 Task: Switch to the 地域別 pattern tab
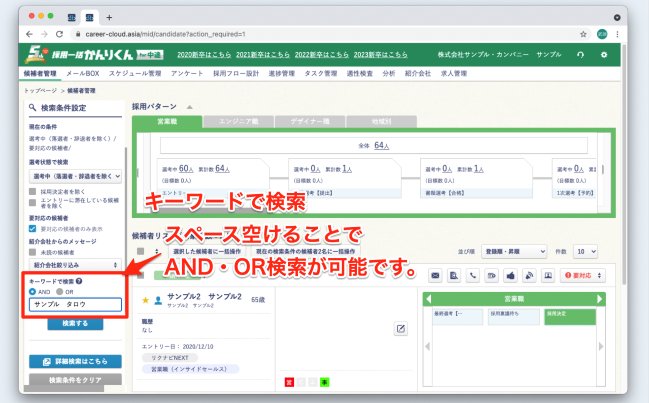pos(382,122)
